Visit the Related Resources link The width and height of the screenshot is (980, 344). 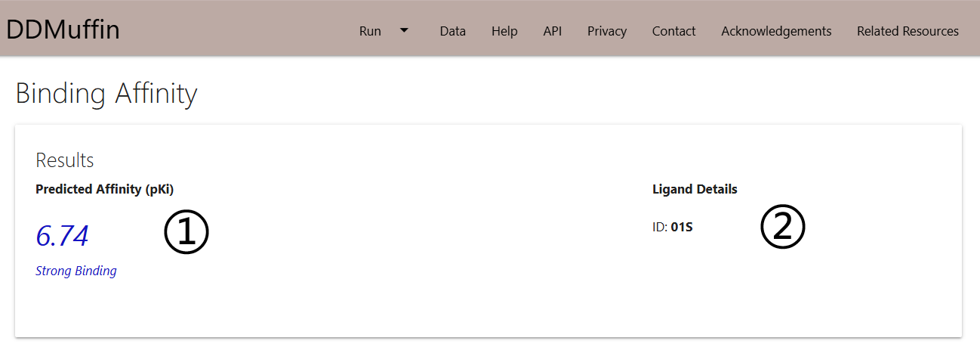(x=908, y=31)
